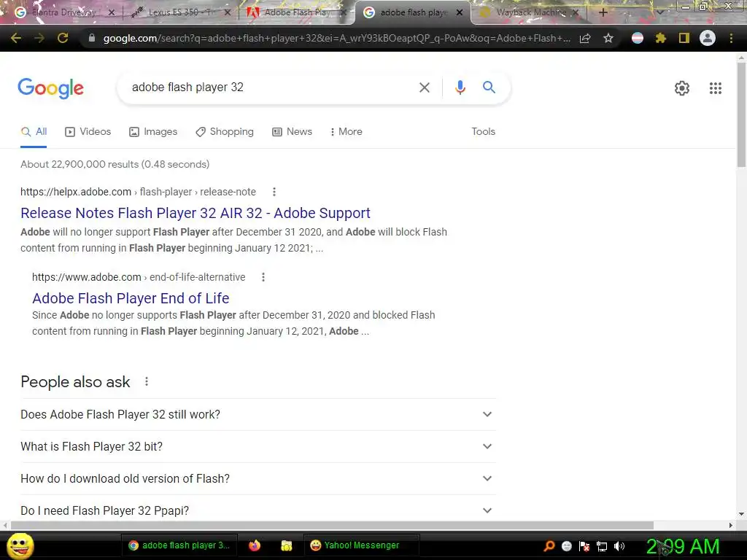The height and width of the screenshot is (560, 747).
Task: Expand Do I need Flash Player 32 Ppapi
Action: 258,510
